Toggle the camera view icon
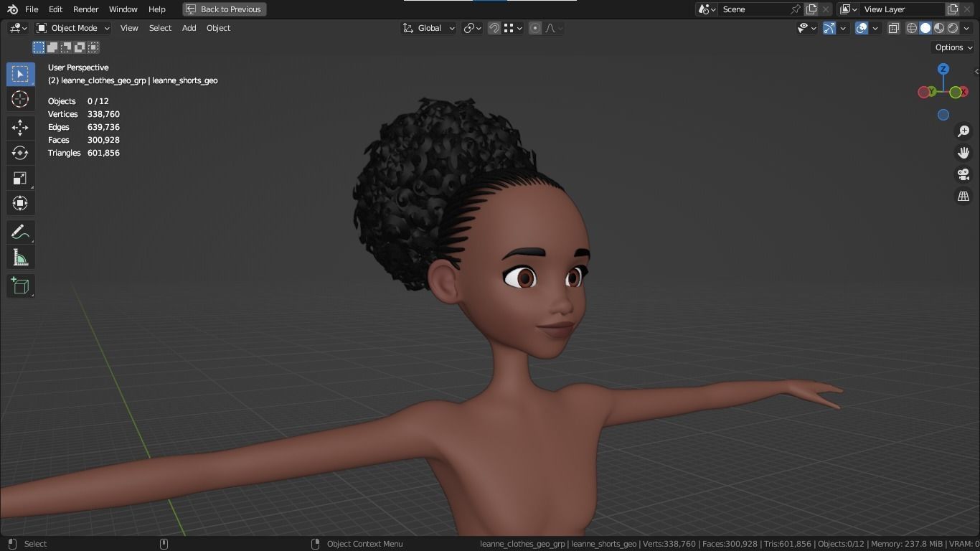The width and height of the screenshot is (980, 551). [963, 174]
